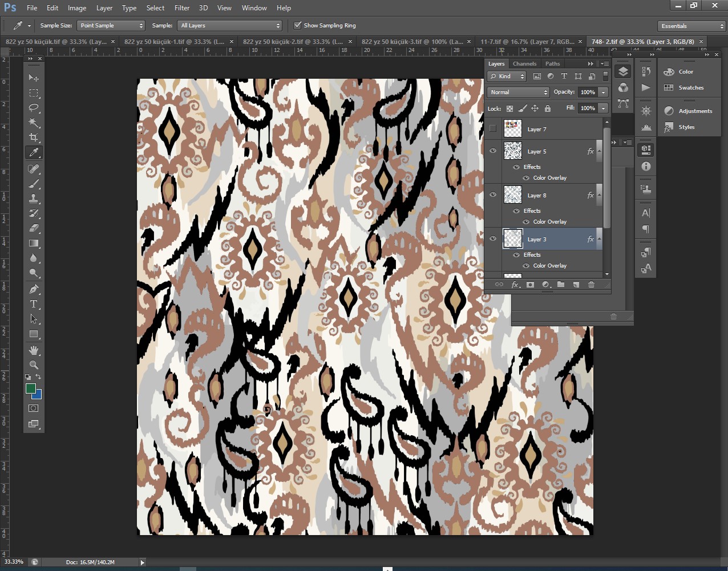Image resolution: width=728 pixels, height=571 pixels.
Task: Delete layer using trash icon
Action: click(591, 285)
